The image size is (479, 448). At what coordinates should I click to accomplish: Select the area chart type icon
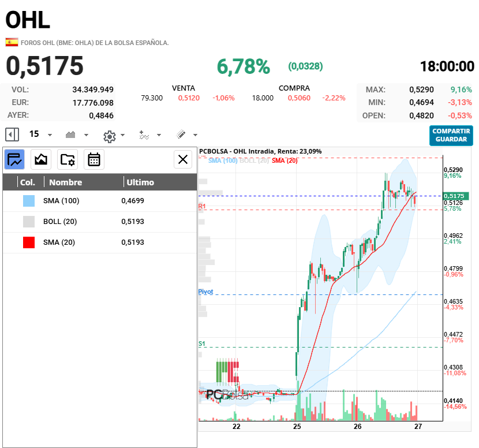[x=70, y=135]
